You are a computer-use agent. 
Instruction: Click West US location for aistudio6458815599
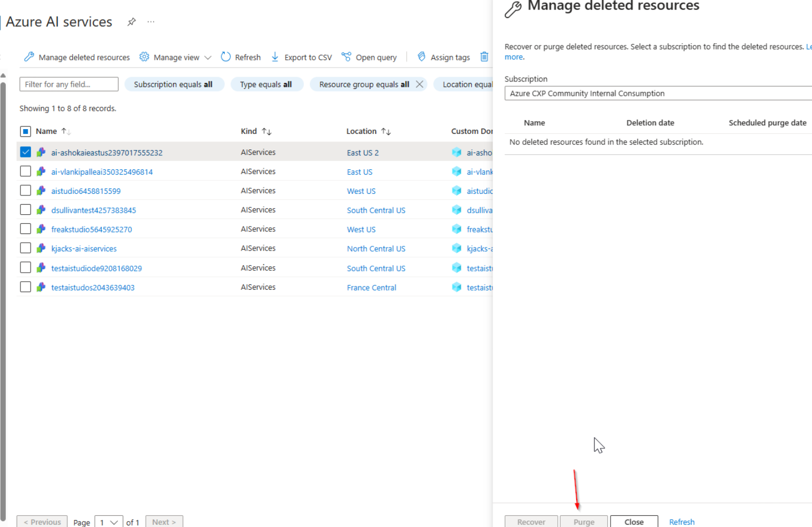(361, 191)
